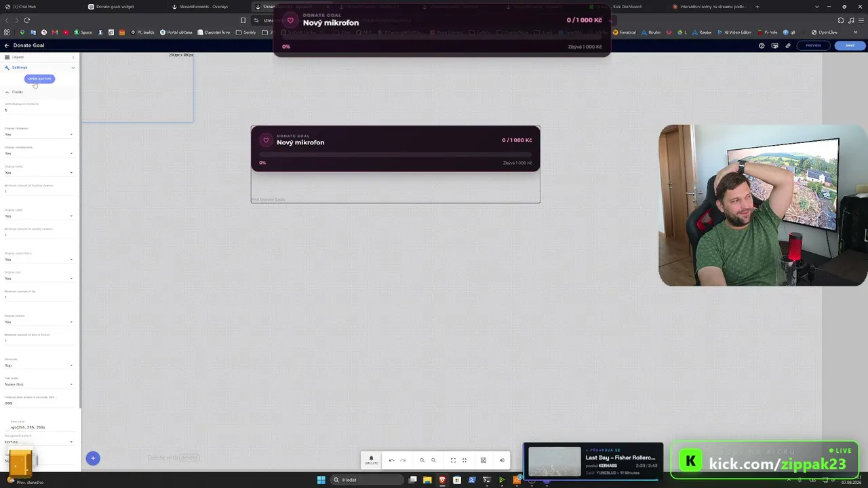Open the Windows Start menu
This screenshot has height=488, width=868.
tap(321, 480)
